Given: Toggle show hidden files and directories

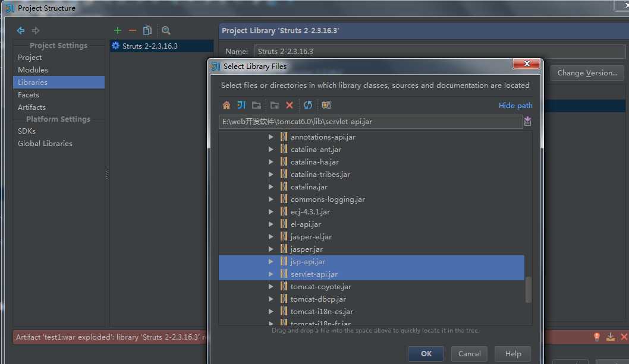Looking at the screenshot, I should click(326, 106).
